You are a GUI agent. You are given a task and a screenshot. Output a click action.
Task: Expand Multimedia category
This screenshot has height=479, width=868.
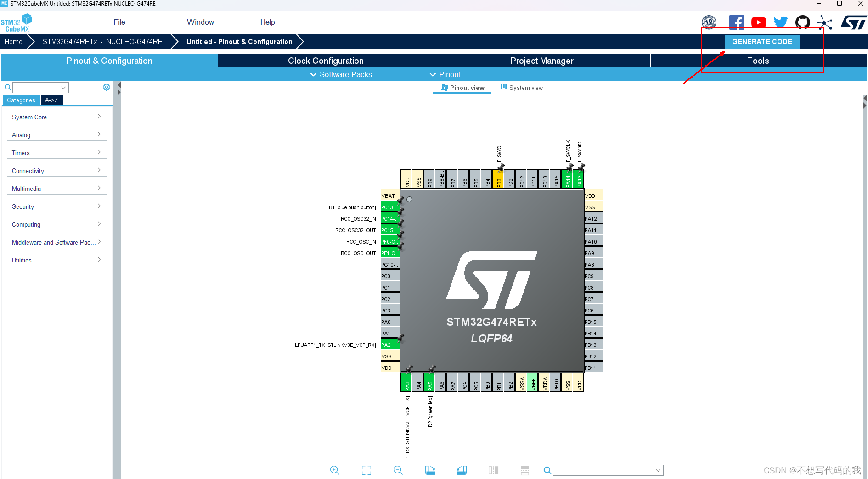57,189
